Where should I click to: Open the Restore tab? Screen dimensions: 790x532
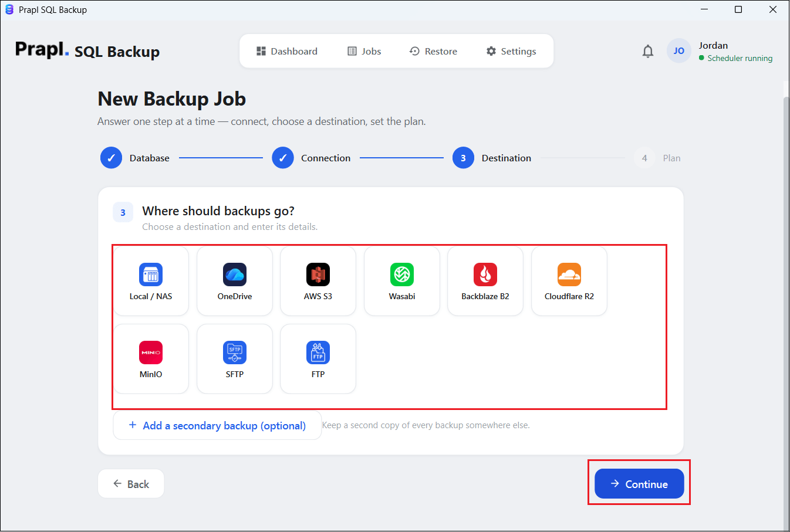click(433, 51)
